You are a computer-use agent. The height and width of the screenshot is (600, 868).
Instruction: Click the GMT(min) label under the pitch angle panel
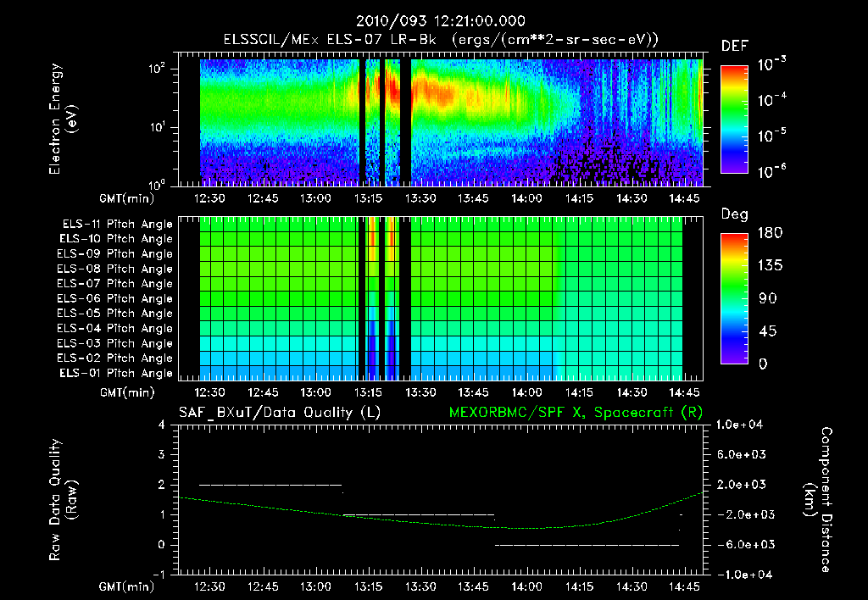pyautogui.click(x=127, y=392)
